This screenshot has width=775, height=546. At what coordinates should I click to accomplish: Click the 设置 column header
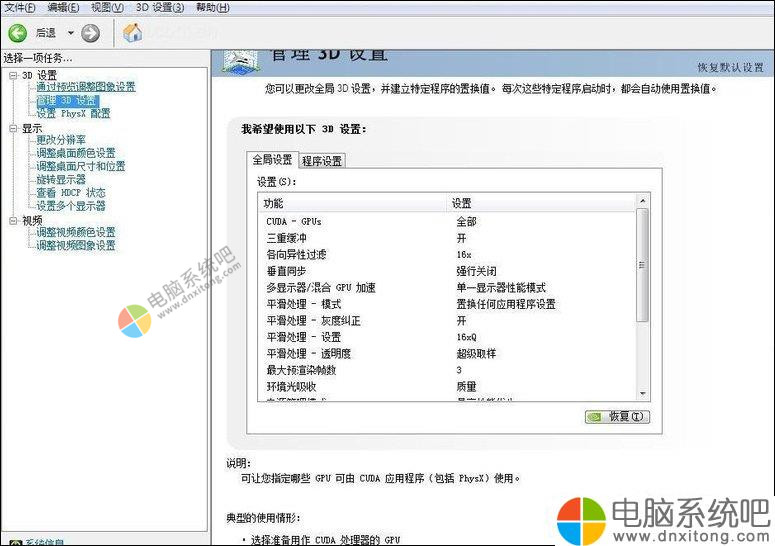click(542, 203)
